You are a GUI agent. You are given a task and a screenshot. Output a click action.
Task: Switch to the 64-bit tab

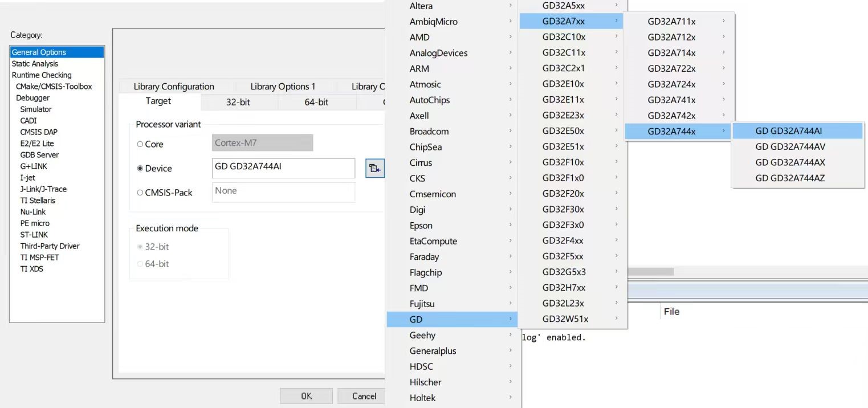click(x=316, y=102)
